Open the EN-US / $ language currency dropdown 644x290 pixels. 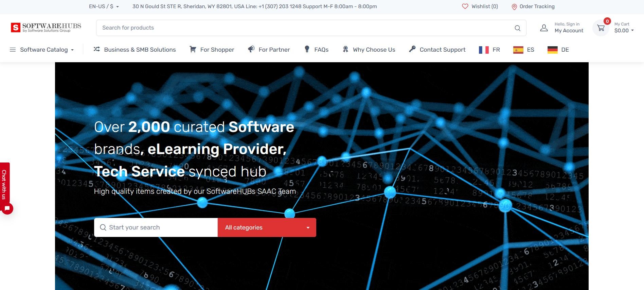(x=104, y=6)
